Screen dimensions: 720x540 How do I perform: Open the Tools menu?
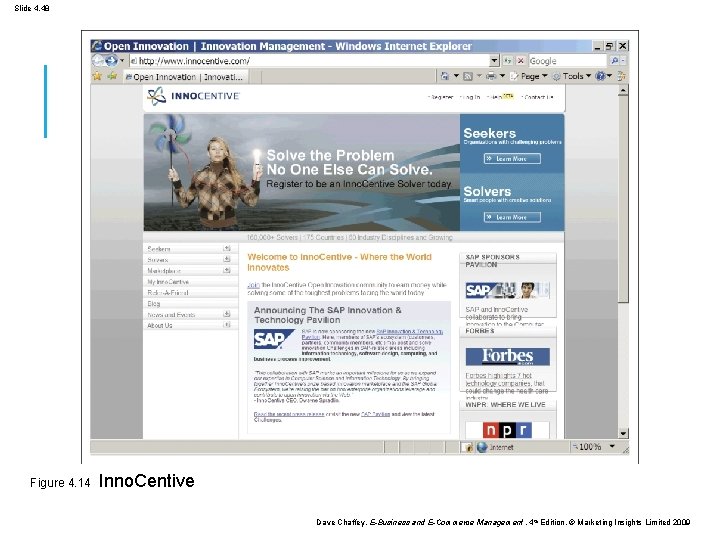click(x=572, y=76)
